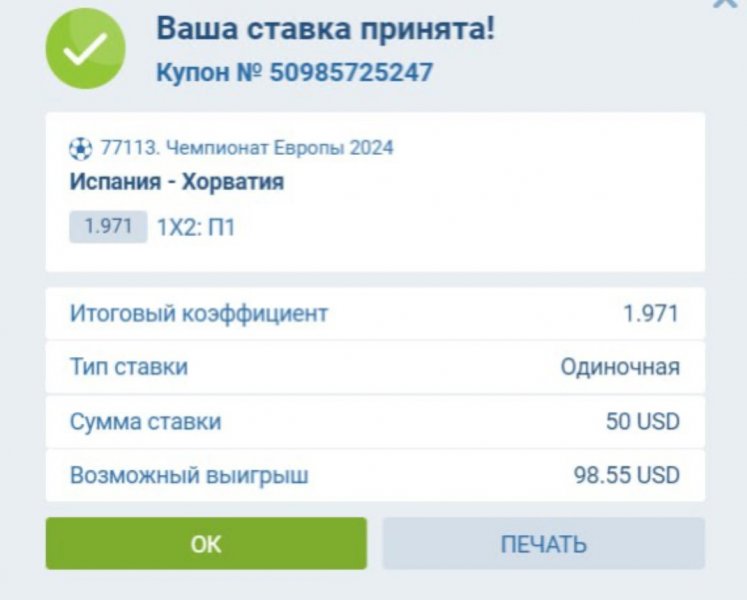The height and width of the screenshot is (600, 747).
Task: Click coupon number 50985725247
Action: pos(350,73)
